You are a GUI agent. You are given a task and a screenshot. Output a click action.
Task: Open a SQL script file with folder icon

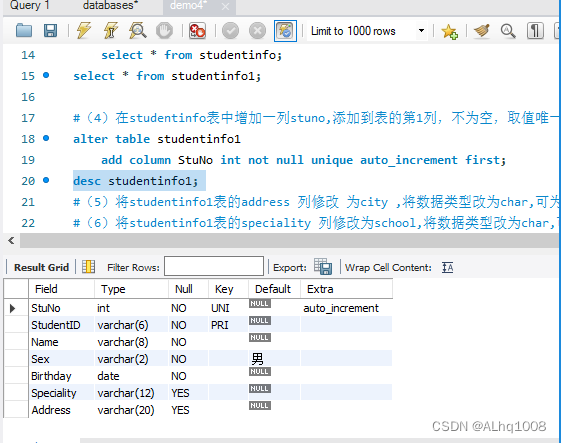[x=24, y=31]
